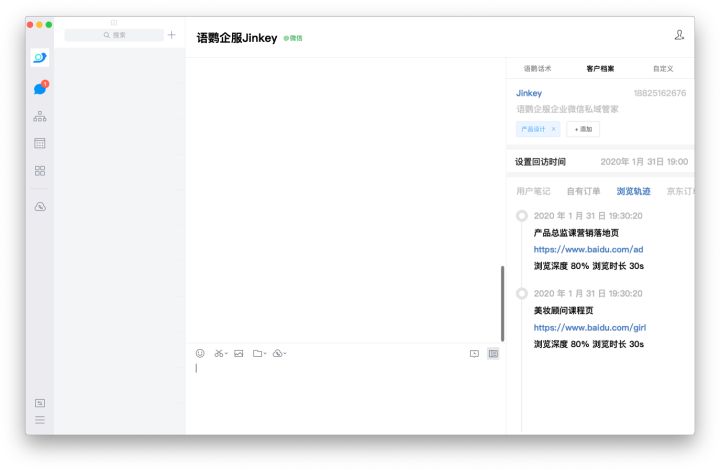The image size is (720, 470).
Task: Click the 添加 tag button
Action: 583,129
